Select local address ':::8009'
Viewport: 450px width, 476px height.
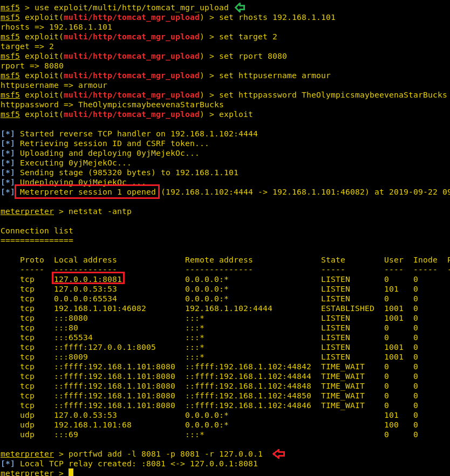(71, 357)
